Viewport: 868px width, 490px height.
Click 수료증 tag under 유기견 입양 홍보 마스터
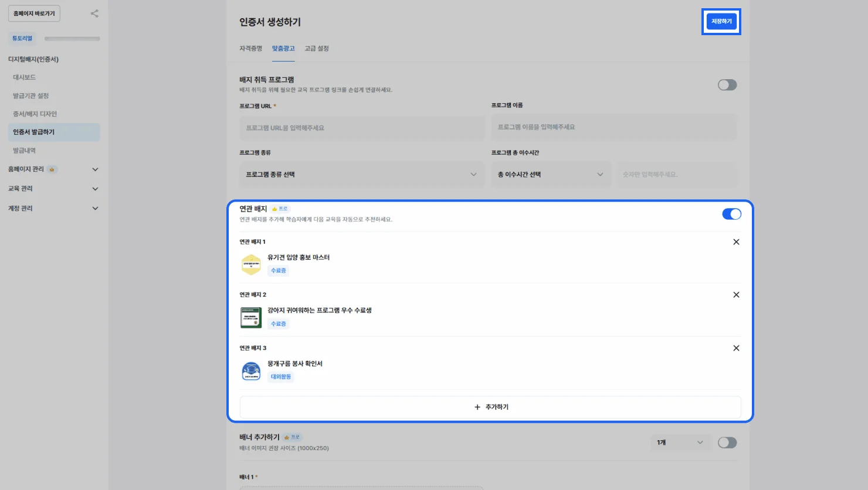(x=279, y=271)
